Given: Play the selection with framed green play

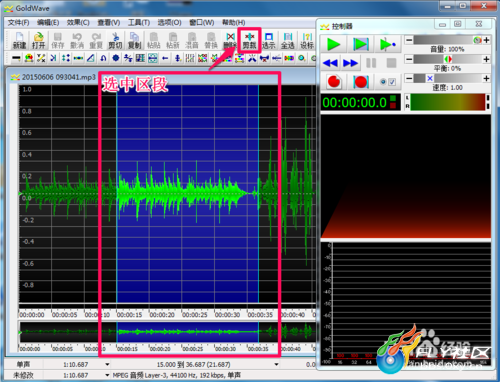Looking at the screenshot, I should [360, 44].
